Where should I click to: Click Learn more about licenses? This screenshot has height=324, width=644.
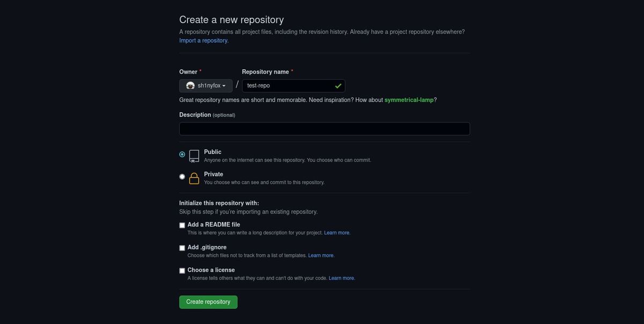click(x=341, y=277)
